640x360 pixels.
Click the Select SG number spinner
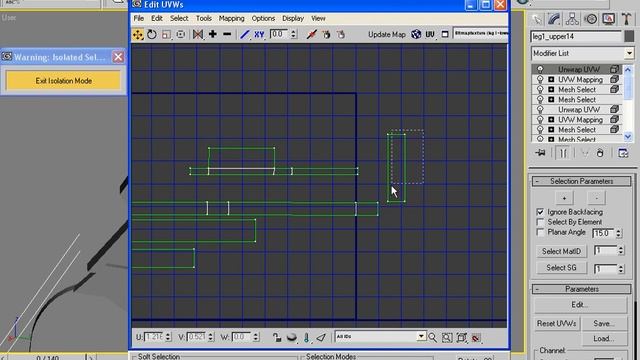[x=621, y=269]
